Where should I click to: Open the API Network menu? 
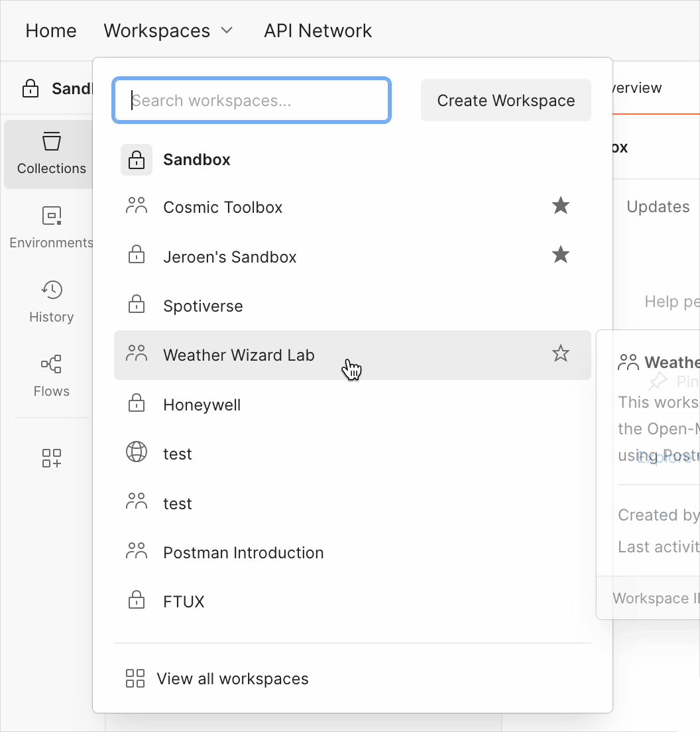pyautogui.click(x=318, y=31)
